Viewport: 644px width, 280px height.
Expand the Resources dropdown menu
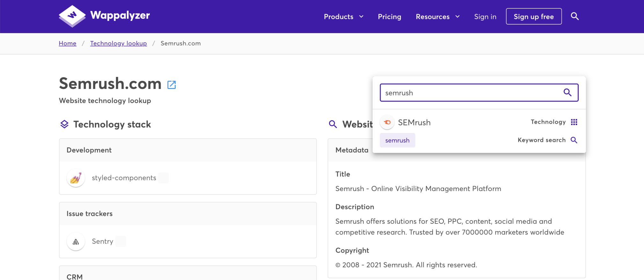pyautogui.click(x=438, y=17)
